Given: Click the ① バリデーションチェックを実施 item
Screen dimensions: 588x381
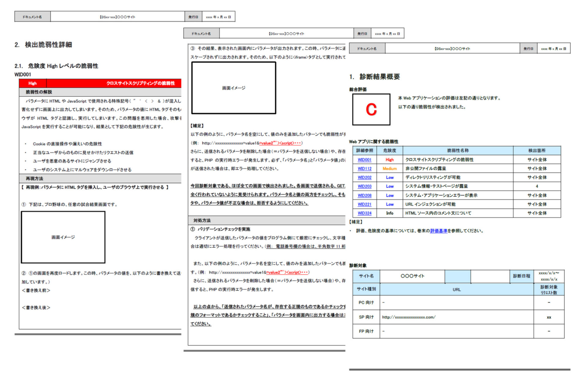Looking at the screenshot, I should click(221, 229).
